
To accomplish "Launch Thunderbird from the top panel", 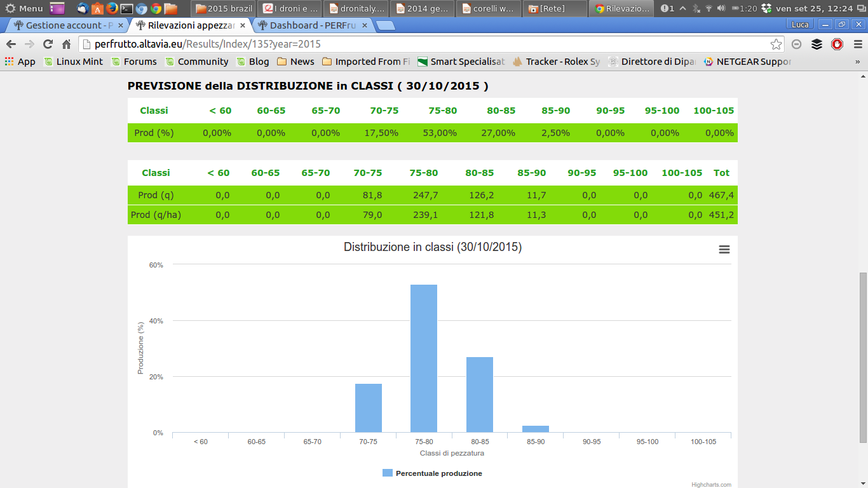I will tap(83, 8).
